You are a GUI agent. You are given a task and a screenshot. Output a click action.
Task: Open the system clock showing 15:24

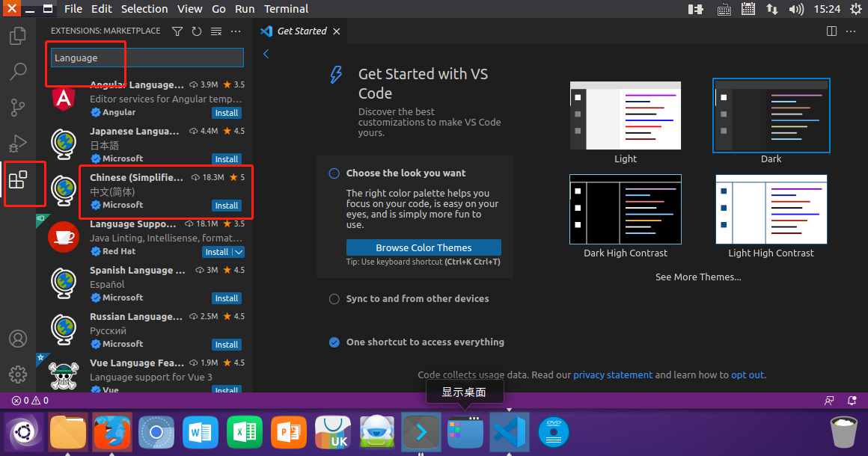coord(827,9)
